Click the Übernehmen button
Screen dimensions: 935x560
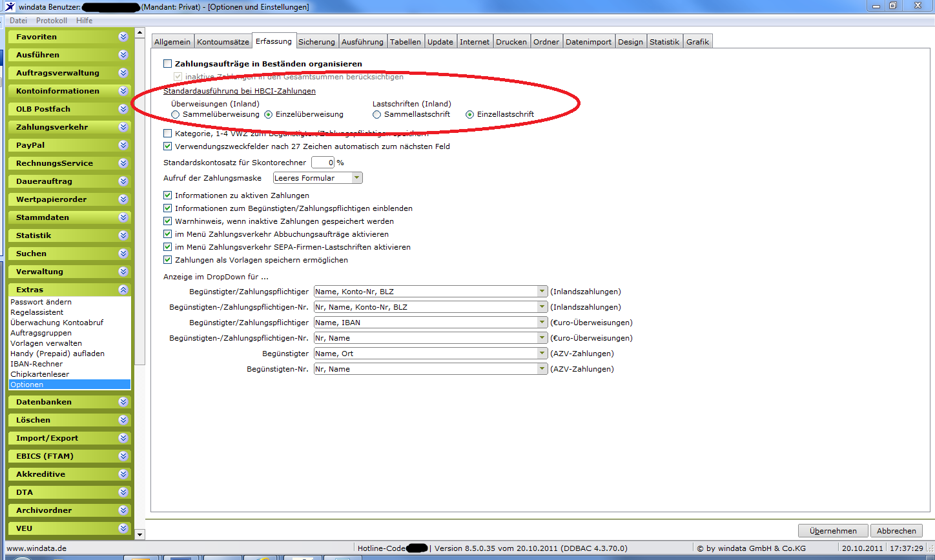coord(833,531)
